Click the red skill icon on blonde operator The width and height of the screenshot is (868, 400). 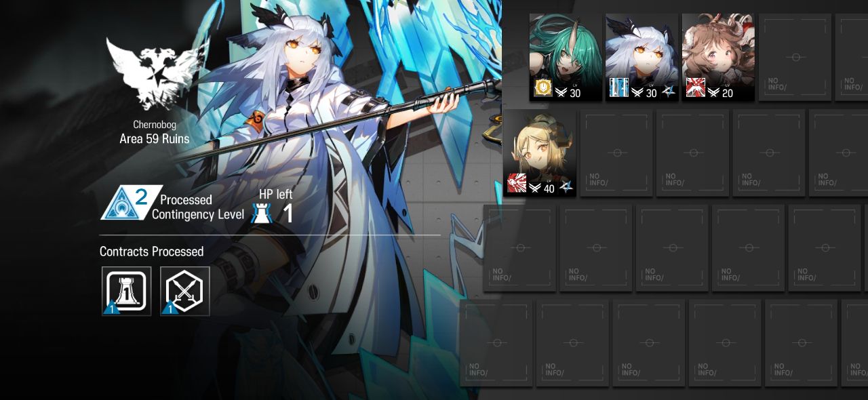(x=517, y=184)
